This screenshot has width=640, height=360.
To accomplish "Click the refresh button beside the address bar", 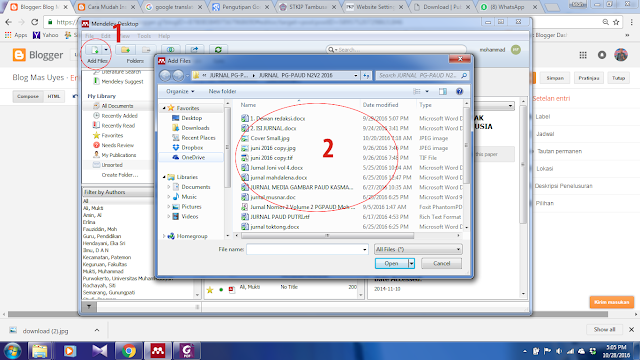I will (366, 76).
